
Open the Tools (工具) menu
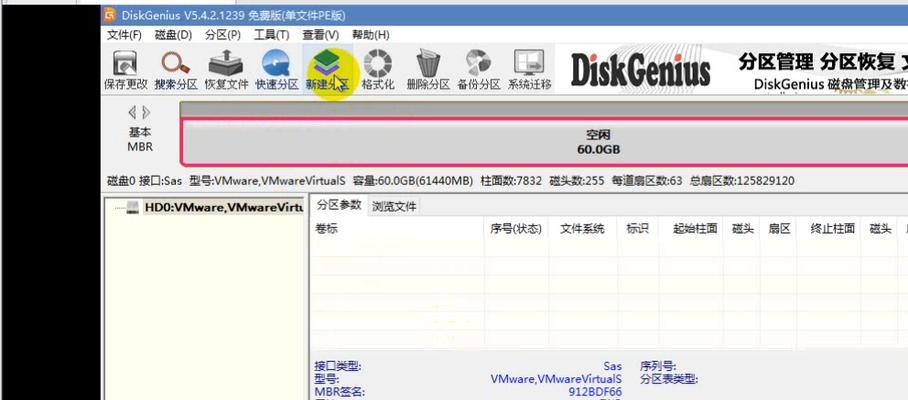[x=272, y=35]
